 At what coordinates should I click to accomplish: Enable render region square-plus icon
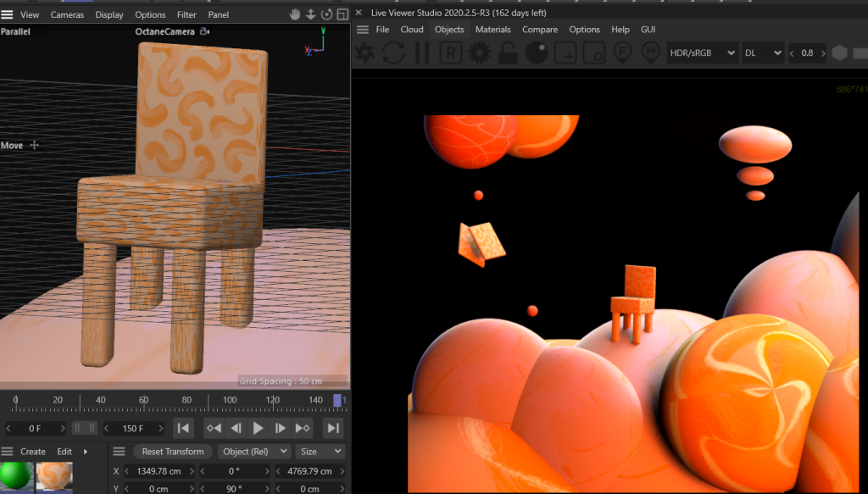point(565,53)
